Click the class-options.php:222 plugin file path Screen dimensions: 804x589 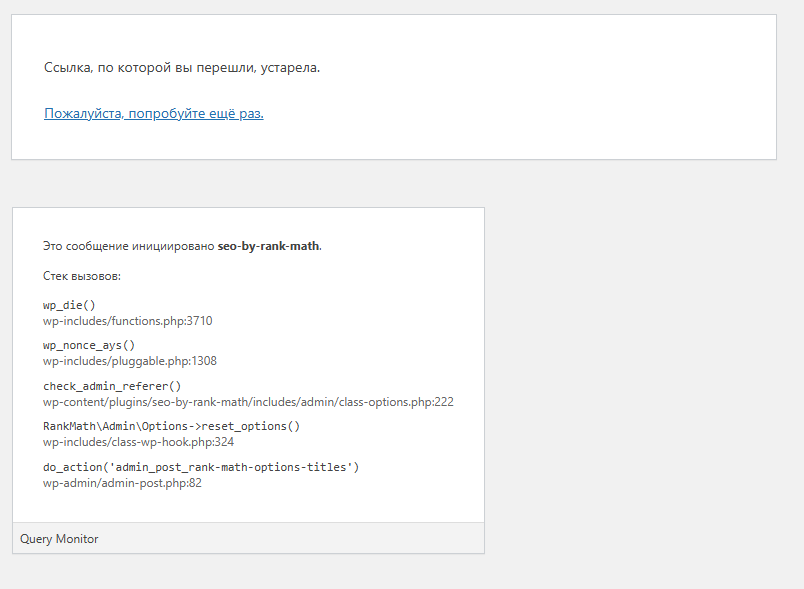[x=248, y=402]
